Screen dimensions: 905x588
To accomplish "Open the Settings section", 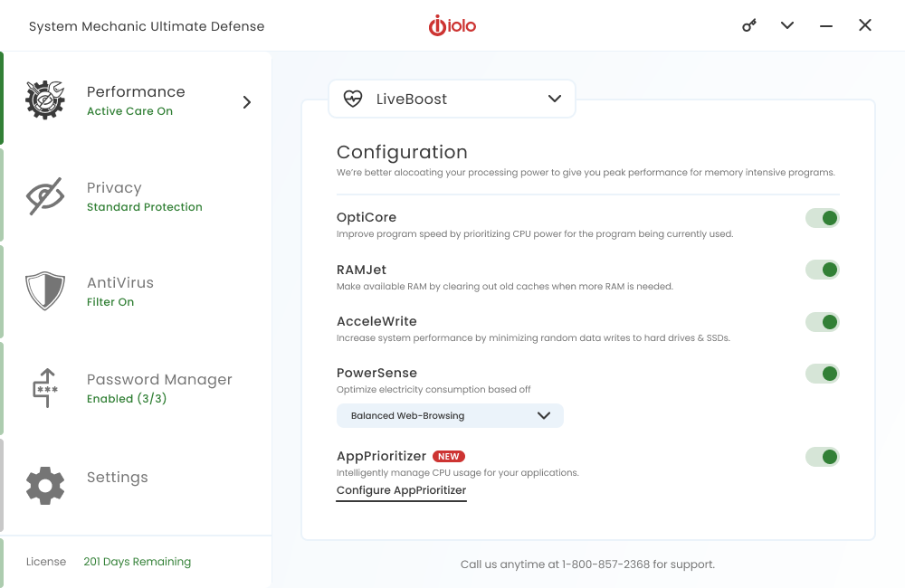I will point(138,485).
